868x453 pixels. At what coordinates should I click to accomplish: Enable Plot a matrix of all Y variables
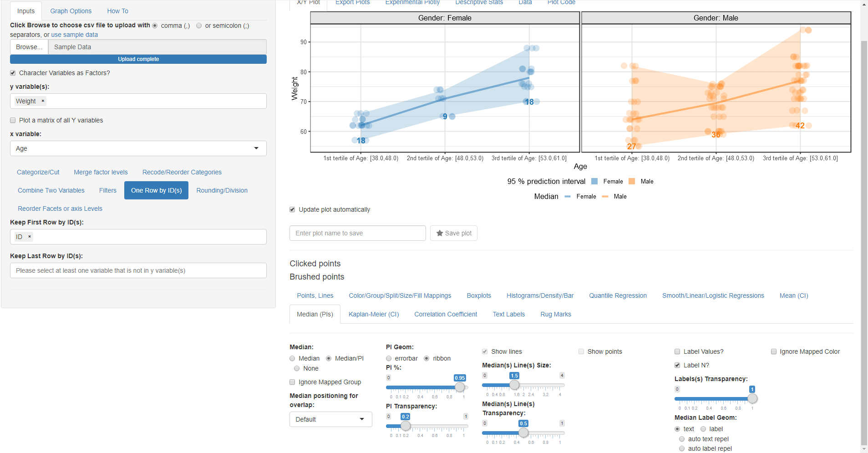pos(13,120)
